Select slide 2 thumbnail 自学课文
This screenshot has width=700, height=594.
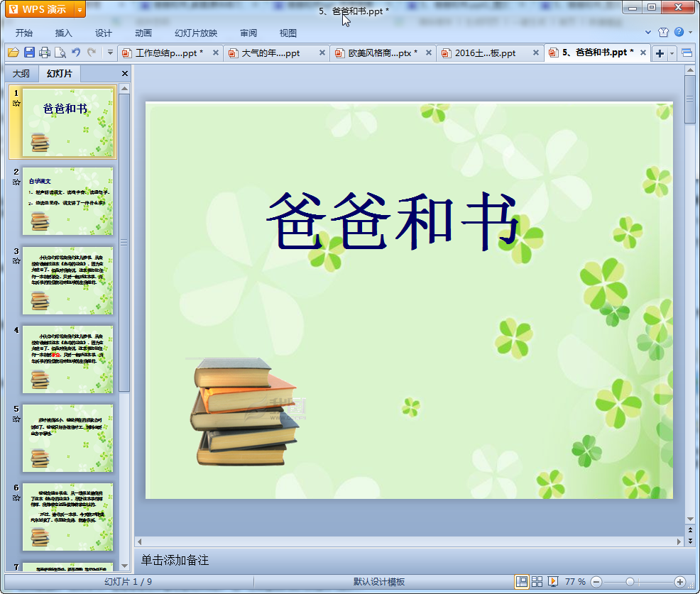[67, 202]
